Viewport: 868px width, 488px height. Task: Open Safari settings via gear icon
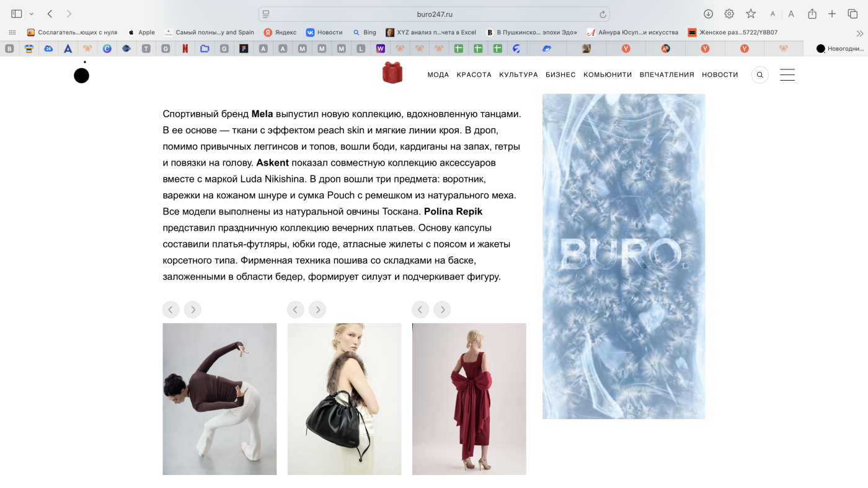[728, 12]
